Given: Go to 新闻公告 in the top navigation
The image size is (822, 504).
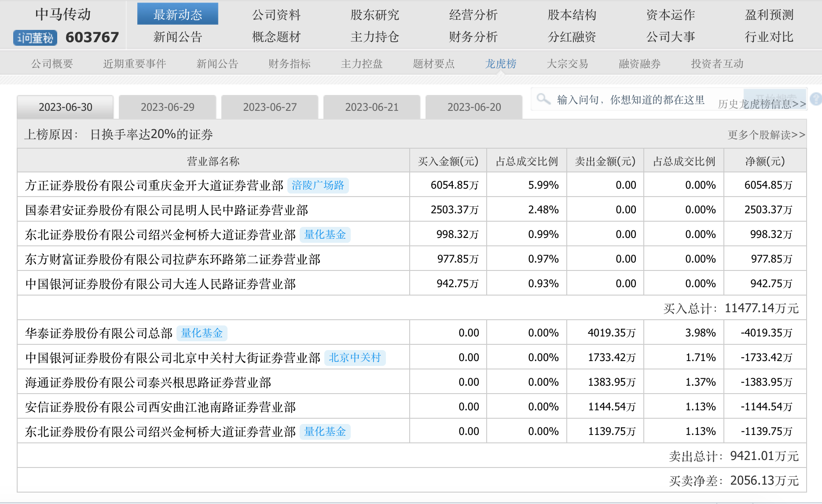Looking at the screenshot, I should [178, 37].
